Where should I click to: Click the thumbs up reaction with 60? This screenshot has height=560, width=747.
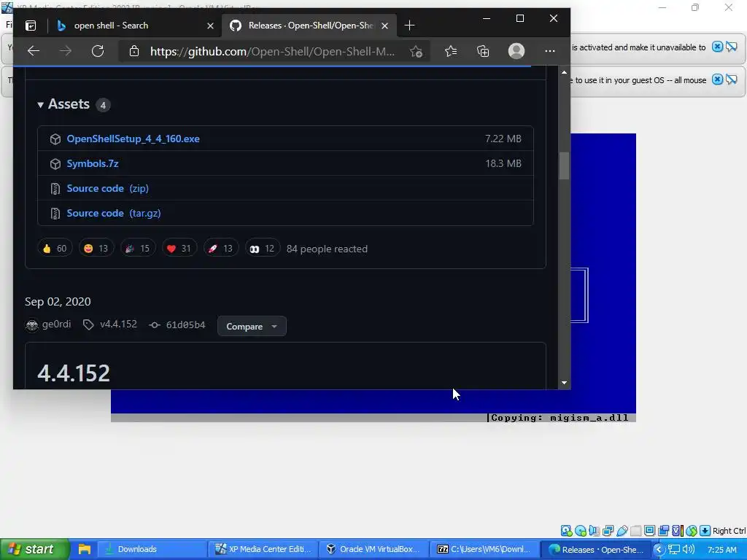pos(55,249)
